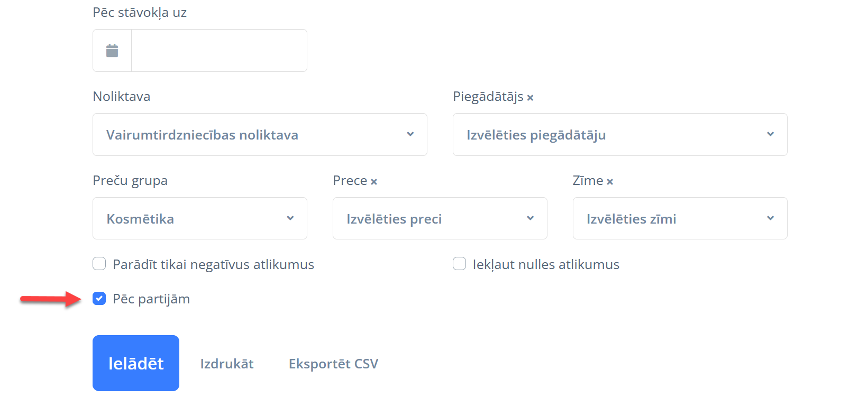Clear the Prece filter with its x
Image resolution: width=868 pixels, height=407 pixels.
(374, 182)
